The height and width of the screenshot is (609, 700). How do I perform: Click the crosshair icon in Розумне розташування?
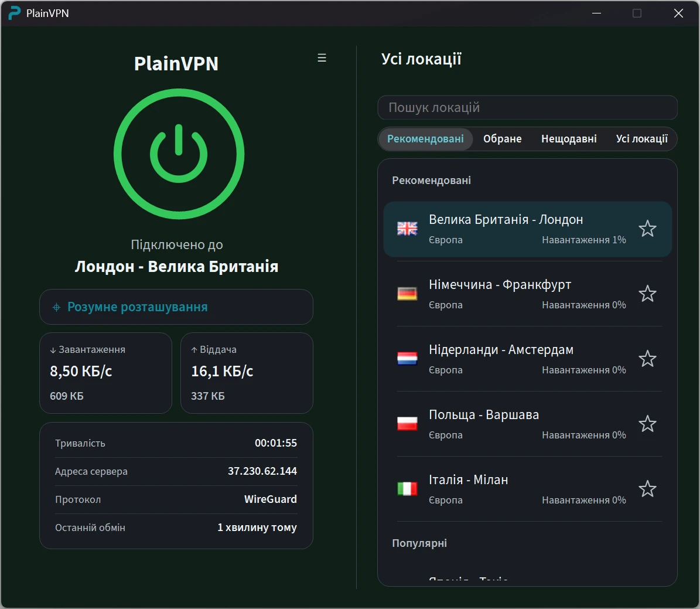56,307
